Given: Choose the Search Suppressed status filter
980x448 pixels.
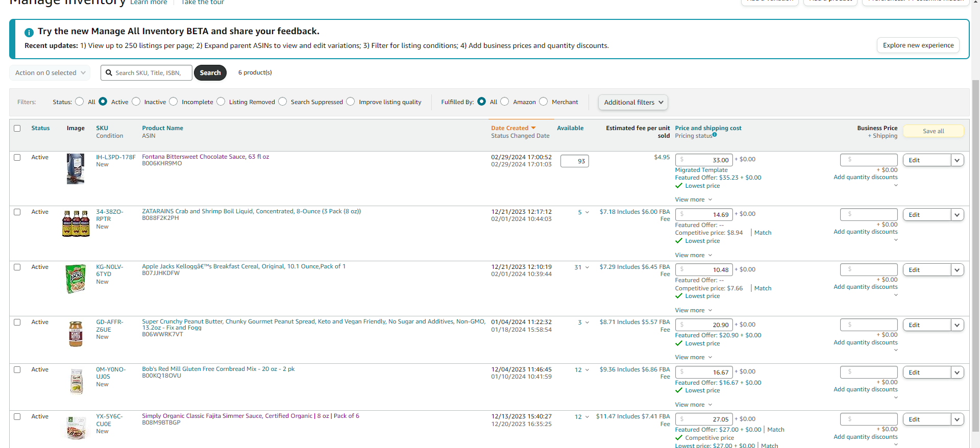Looking at the screenshot, I should [x=283, y=102].
